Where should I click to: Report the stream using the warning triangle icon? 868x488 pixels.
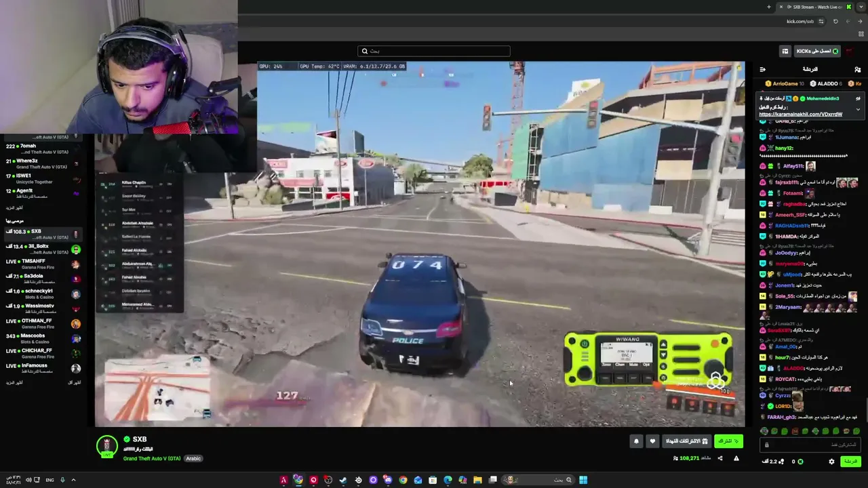tap(736, 458)
